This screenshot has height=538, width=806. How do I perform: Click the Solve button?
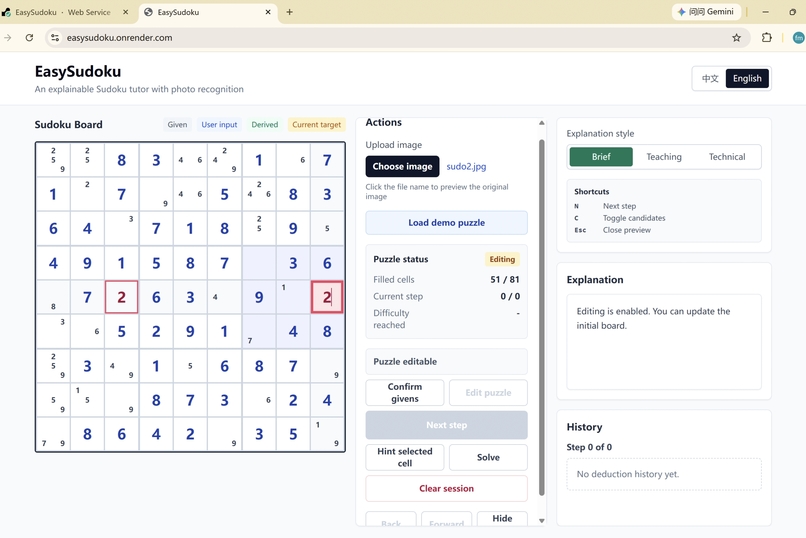488,457
